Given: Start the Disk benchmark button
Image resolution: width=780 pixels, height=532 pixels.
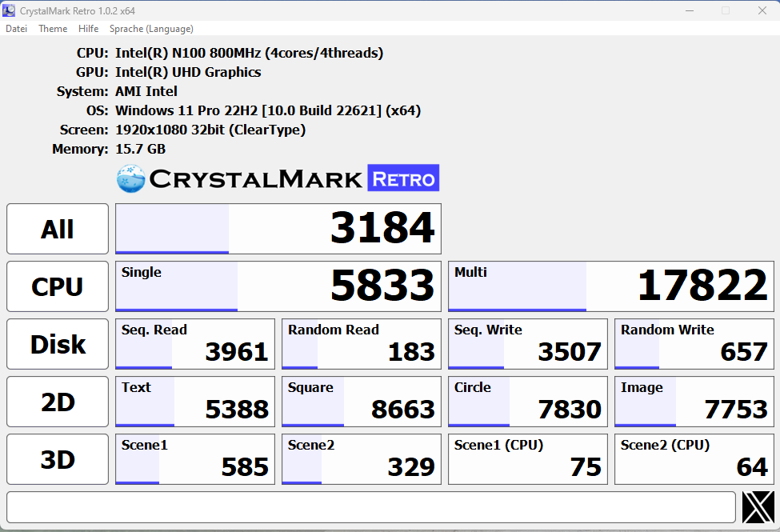Looking at the screenshot, I should [58, 344].
